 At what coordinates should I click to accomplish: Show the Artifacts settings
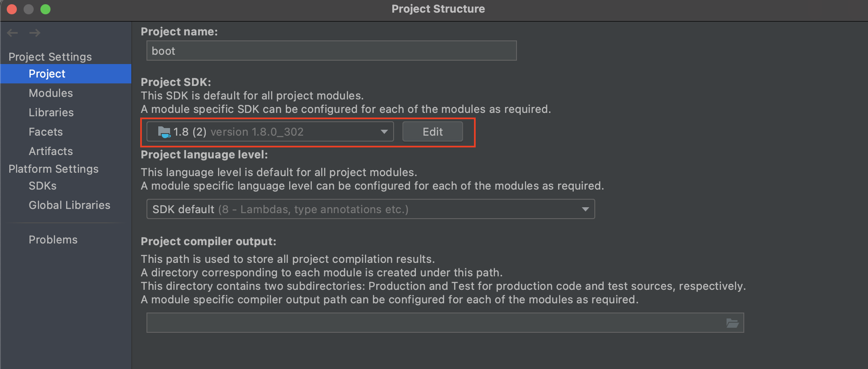[51, 151]
